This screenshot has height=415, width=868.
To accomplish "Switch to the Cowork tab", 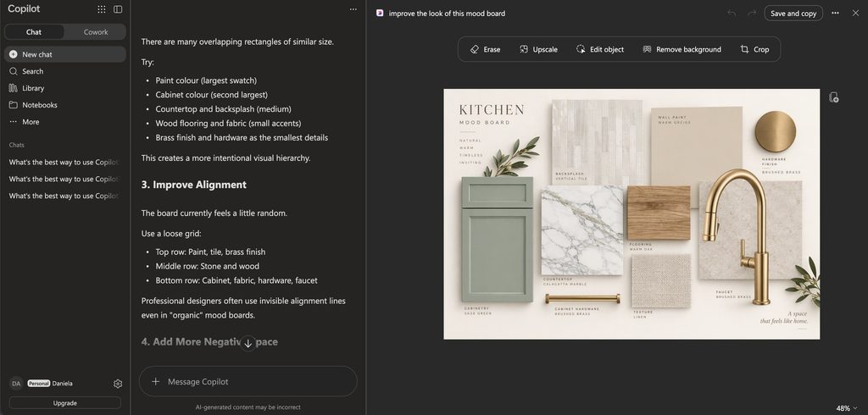I will [96, 32].
